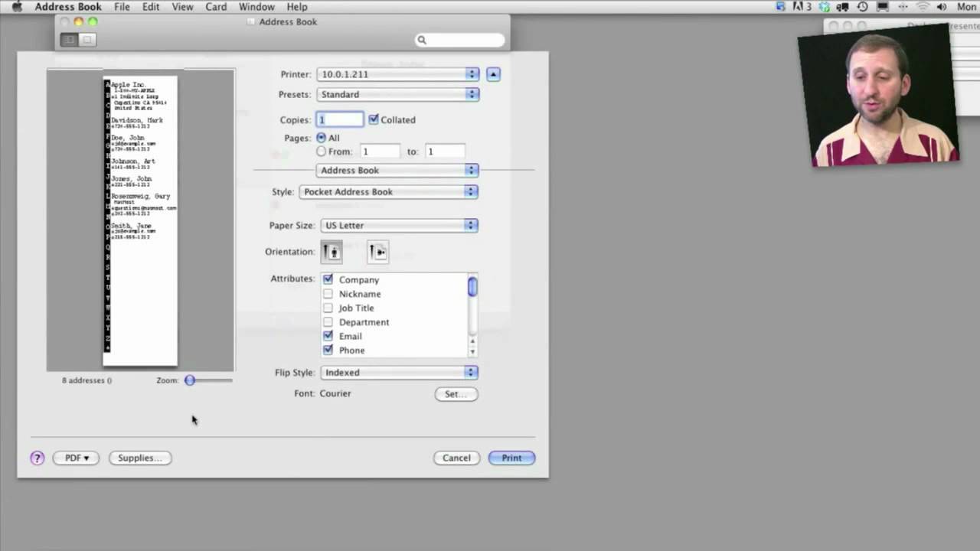Open the Help menu
The image size is (980, 551).
pos(297,7)
